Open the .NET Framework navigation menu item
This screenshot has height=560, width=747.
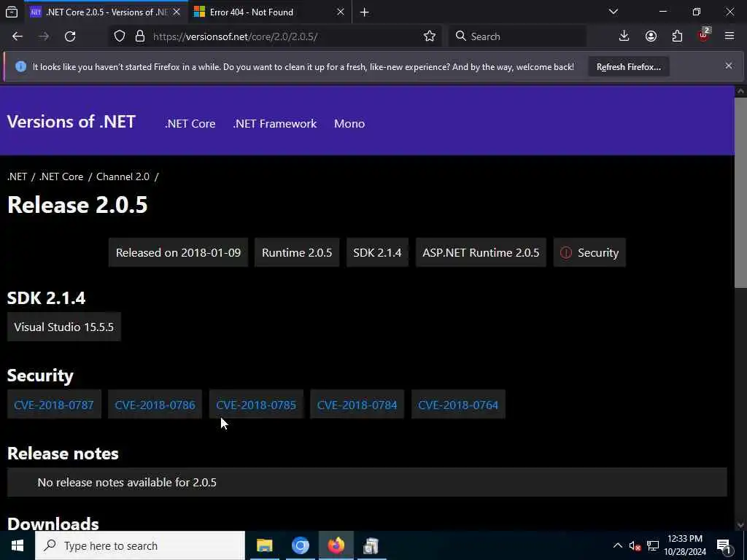coord(275,123)
